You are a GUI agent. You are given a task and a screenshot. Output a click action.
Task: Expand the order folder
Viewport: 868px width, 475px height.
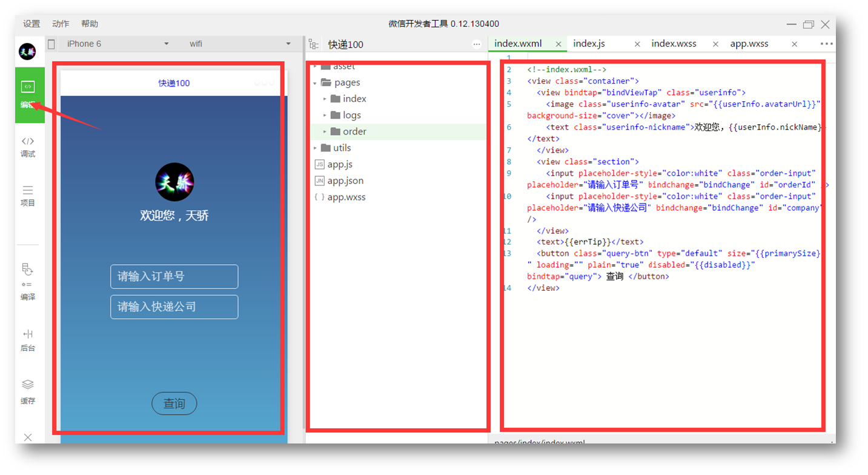tap(325, 131)
